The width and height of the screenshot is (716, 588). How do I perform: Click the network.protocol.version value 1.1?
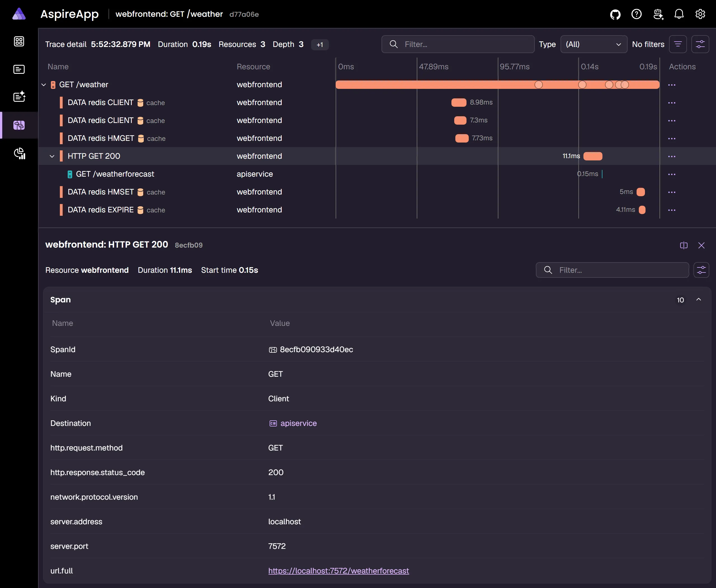(272, 497)
